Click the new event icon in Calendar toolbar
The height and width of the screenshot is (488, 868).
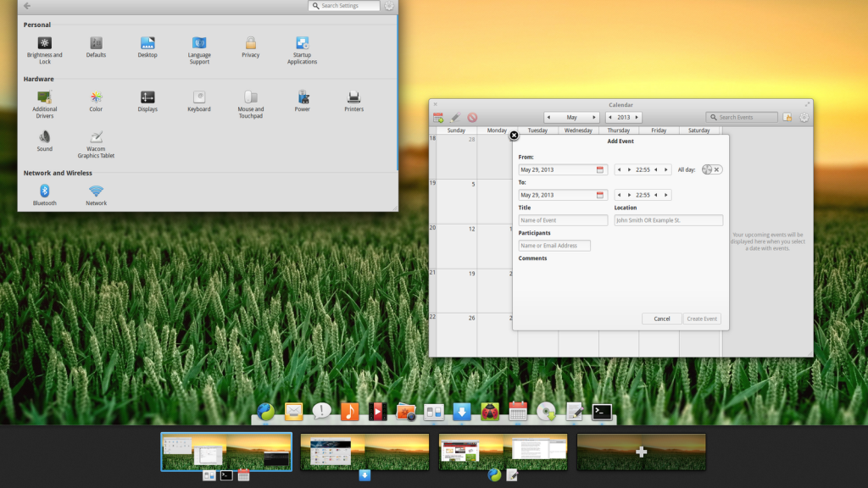point(438,118)
